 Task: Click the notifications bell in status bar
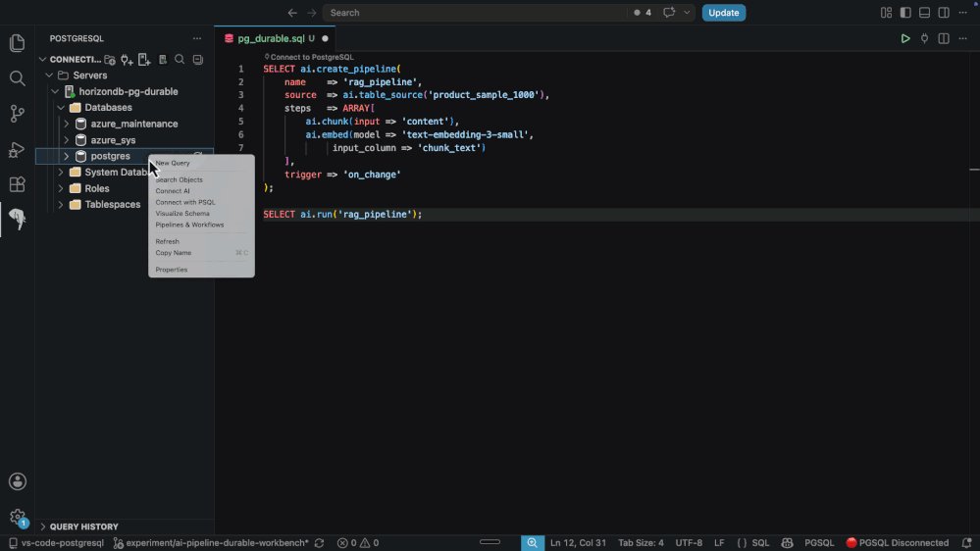[x=967, y=543]
